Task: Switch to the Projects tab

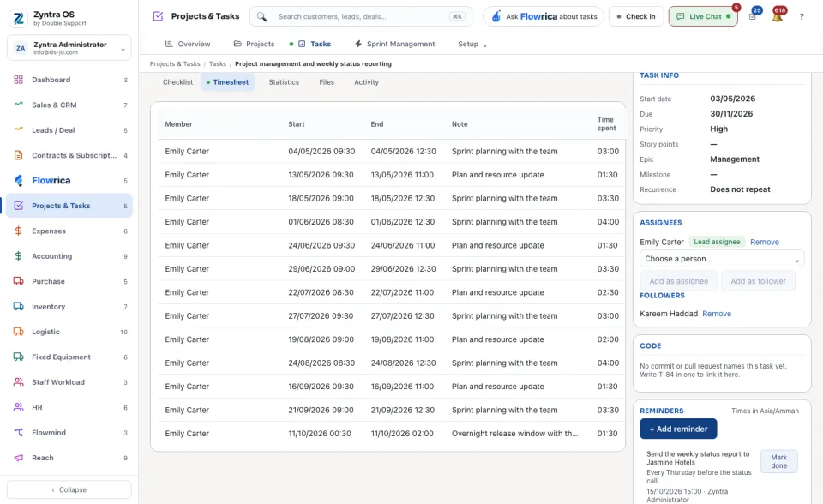Action: [x=254, y=44]
